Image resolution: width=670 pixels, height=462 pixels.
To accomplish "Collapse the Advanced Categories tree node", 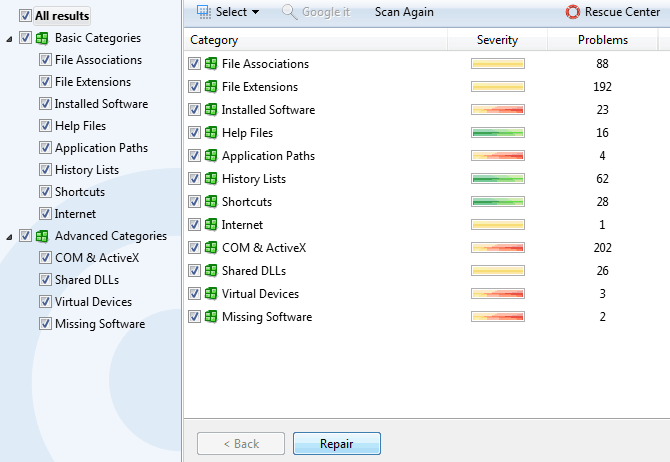I will click(9, 237).
